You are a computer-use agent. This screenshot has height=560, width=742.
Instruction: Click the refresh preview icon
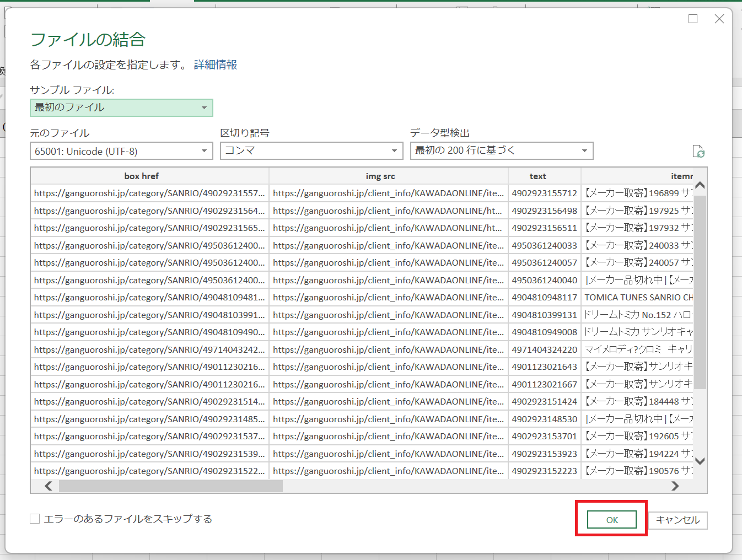click(x=698, y=152)
